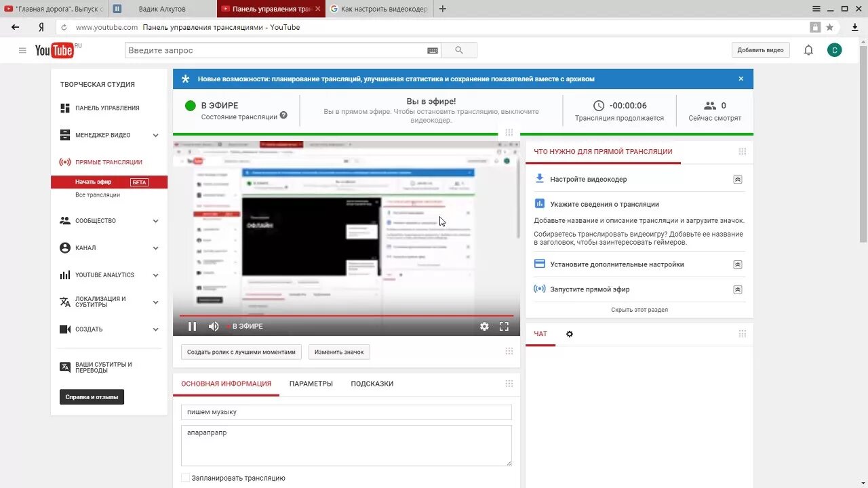Click Создать ролик с лучшими моментами
The image size is (868, 488).
click(241, 352)
